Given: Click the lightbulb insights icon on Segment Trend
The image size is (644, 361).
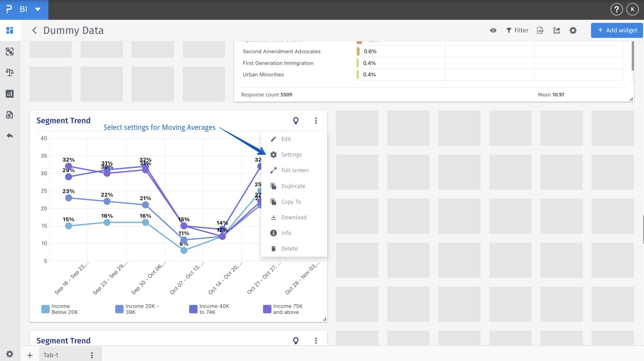Looking at the screenshot, I should [x=296, y=121].
